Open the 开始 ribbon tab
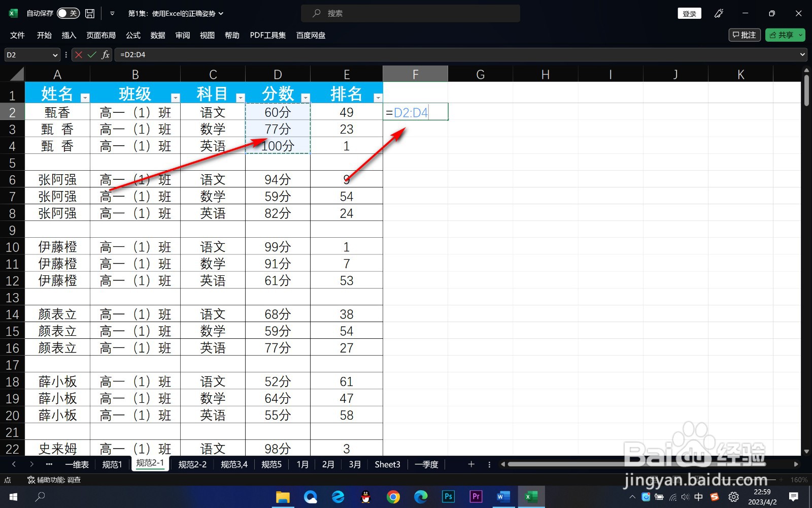The width and height of the screenshot is (812, 508). (x=44, y=35)
